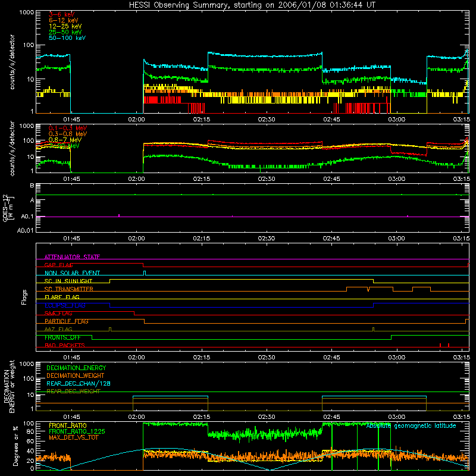Click the 'BAD_PACKETS' flag label
This screenshot has height=476, width=476.
point(65,345)
